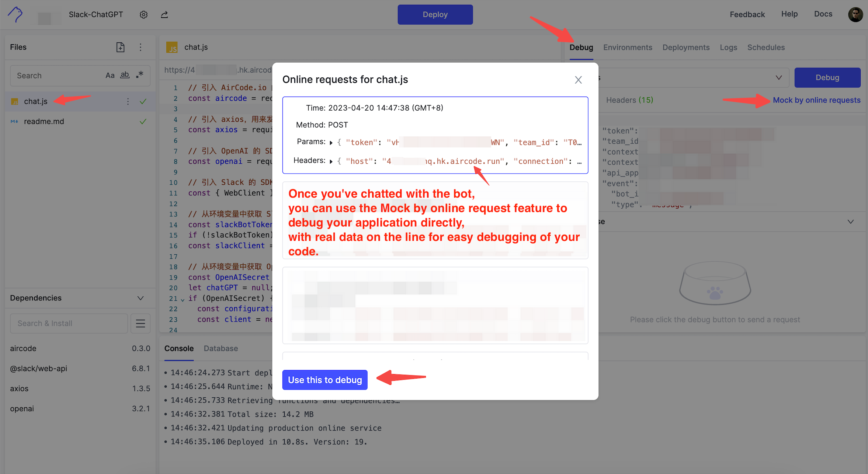The image size is (868, 474).
Task: Click the blue Debug button
Action: pyautogui.click(x=827, y=77)
